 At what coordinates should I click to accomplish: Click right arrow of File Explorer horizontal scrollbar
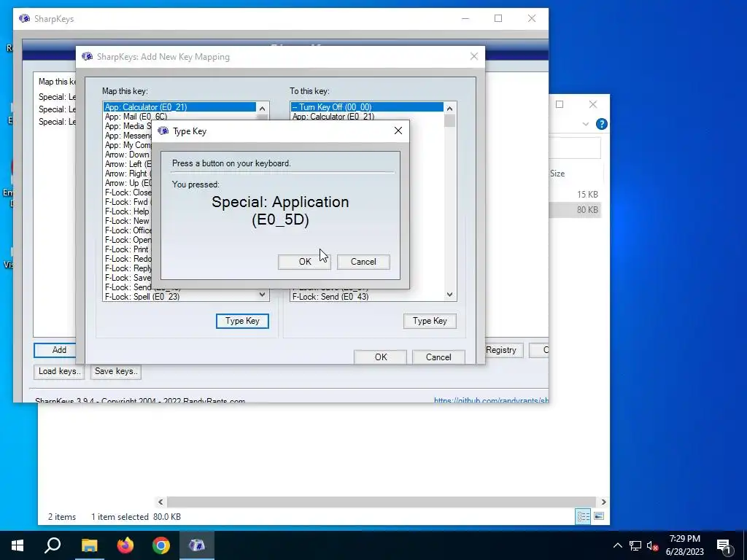603,502
